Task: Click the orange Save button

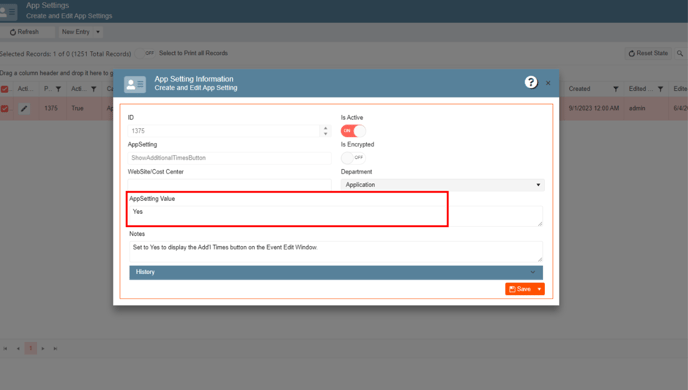Action: 520,289
